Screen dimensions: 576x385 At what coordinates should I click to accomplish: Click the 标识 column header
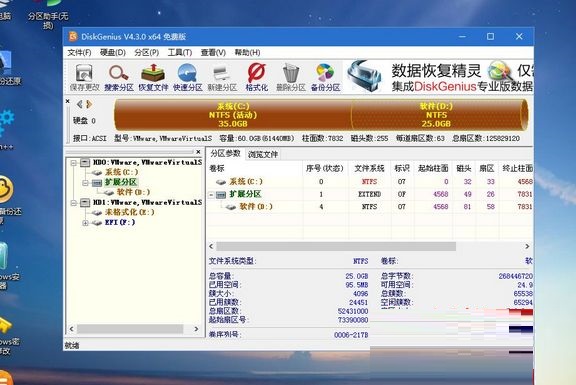[x=402, y=168]
